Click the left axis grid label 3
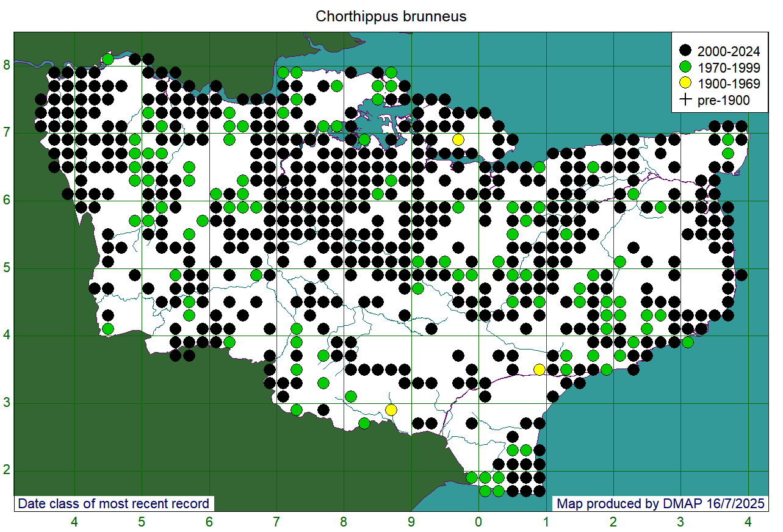 coord(6,403)
